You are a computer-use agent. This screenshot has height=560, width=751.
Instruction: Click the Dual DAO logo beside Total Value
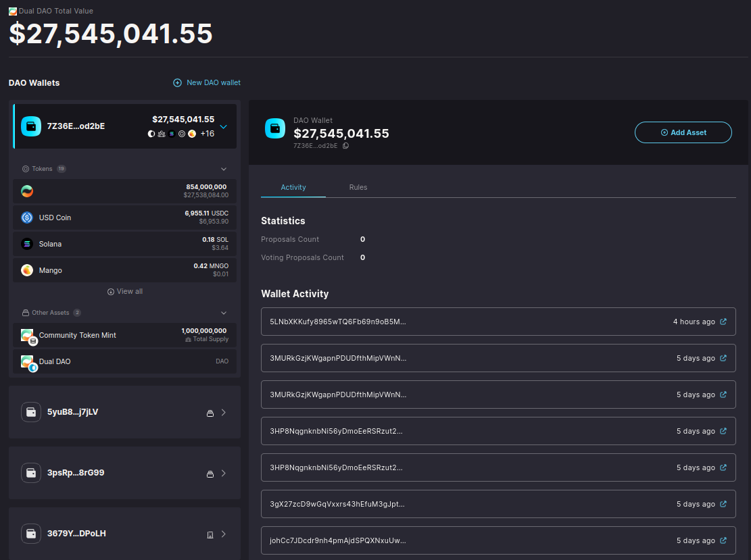pyautogui.click(x=13, y=11)
